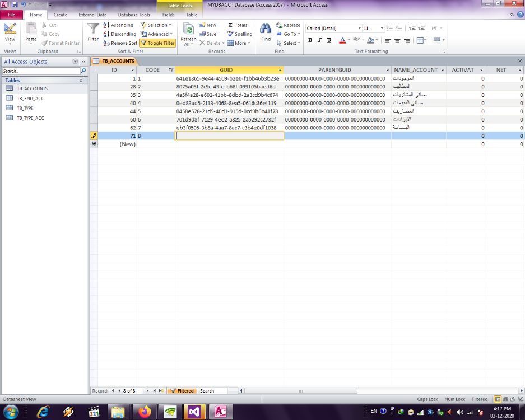Switch to the Create tab
This screenshot has height=420, width=525.
(x=61, y=15)
